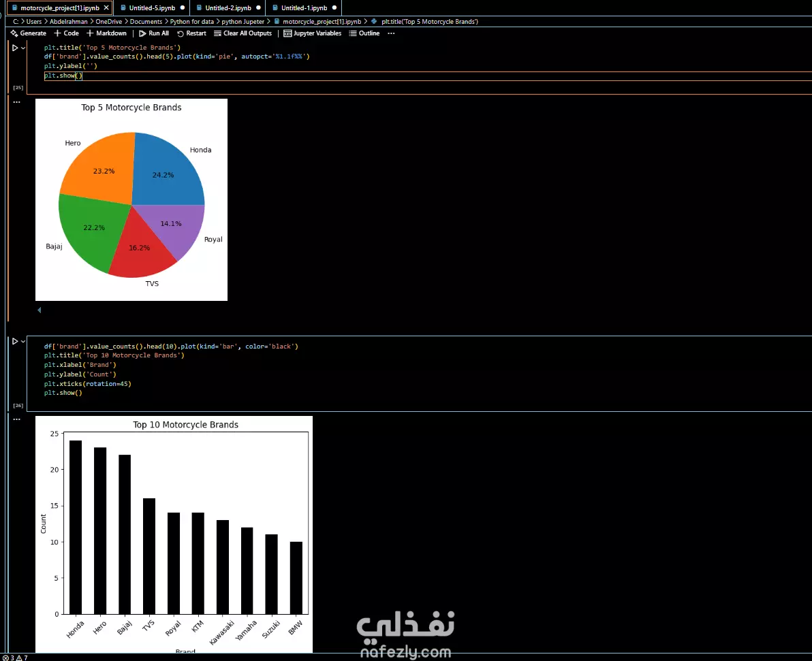812x661 pixels.
Task: Open bar chart output options ellipsis
Action: pos(16,419)
